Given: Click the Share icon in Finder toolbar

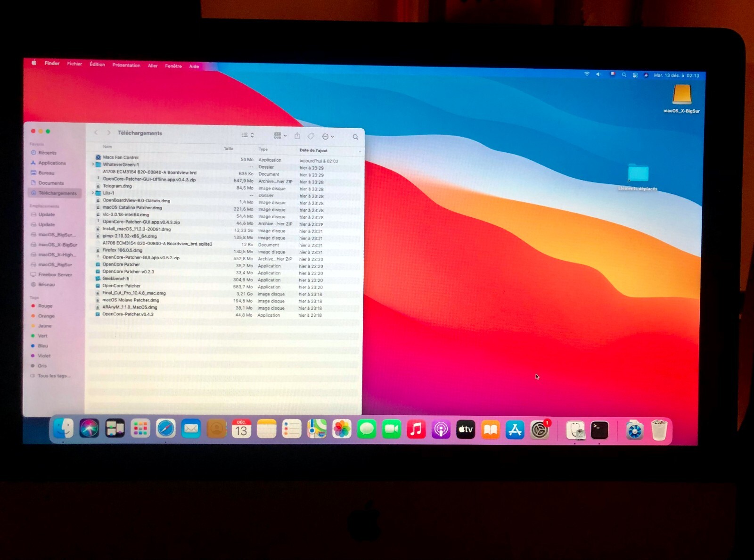Looking at the screenshot, I should 297,136.
